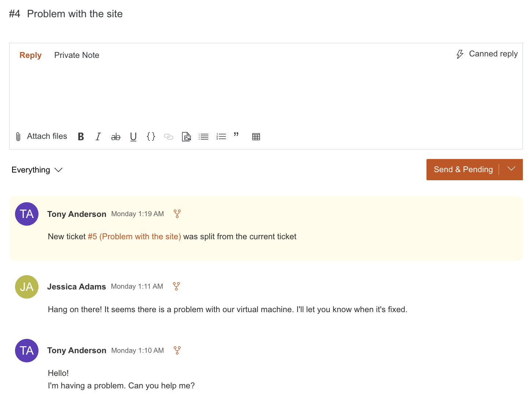
Task: Split ticket from Jessica Adams' message
Action: point(176,286)
